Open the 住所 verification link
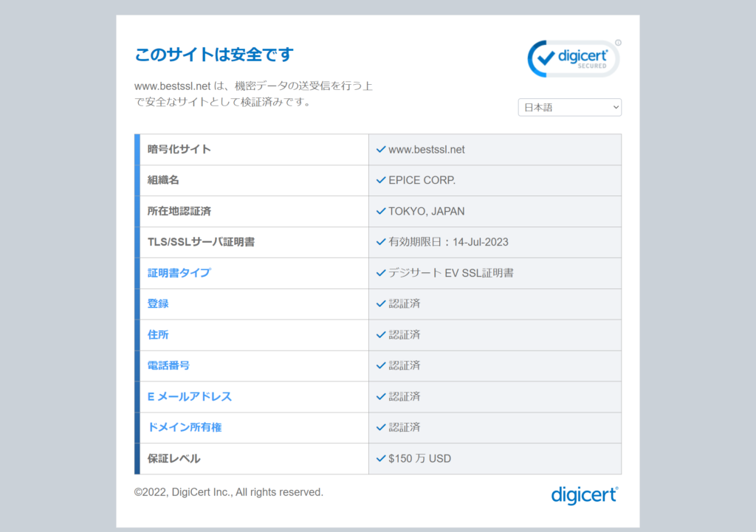 (x=157, y=334)
